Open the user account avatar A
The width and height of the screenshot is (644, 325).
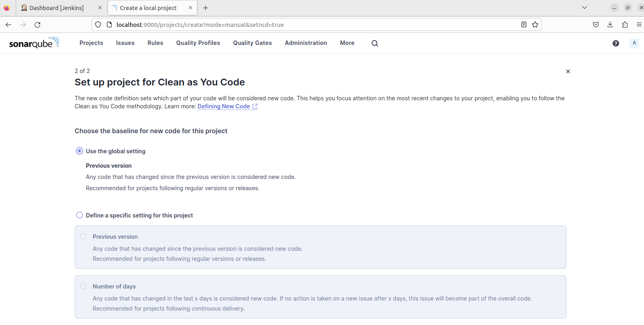[634, 43]
